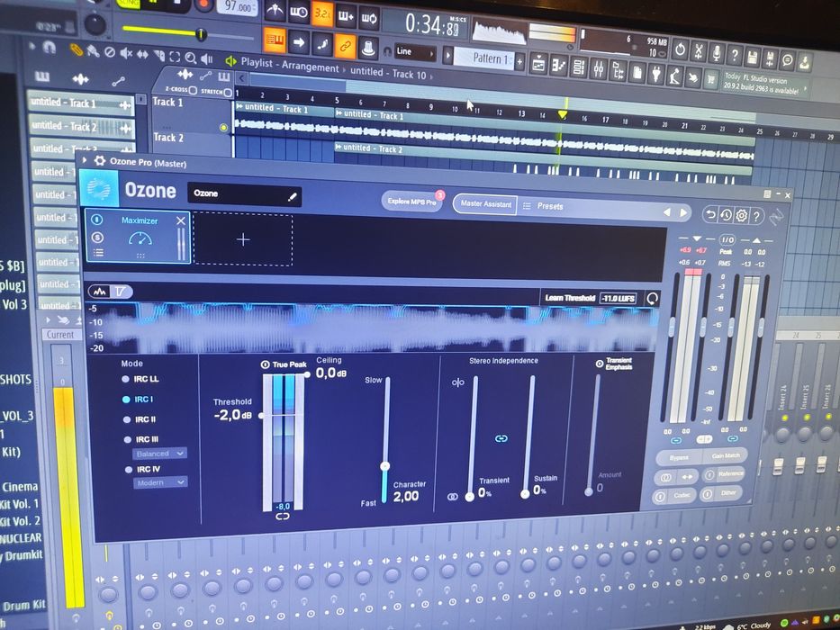The image size is (840, 630).
Task: Click pencil icon to edit Ozone preset name
Action: 292,197
